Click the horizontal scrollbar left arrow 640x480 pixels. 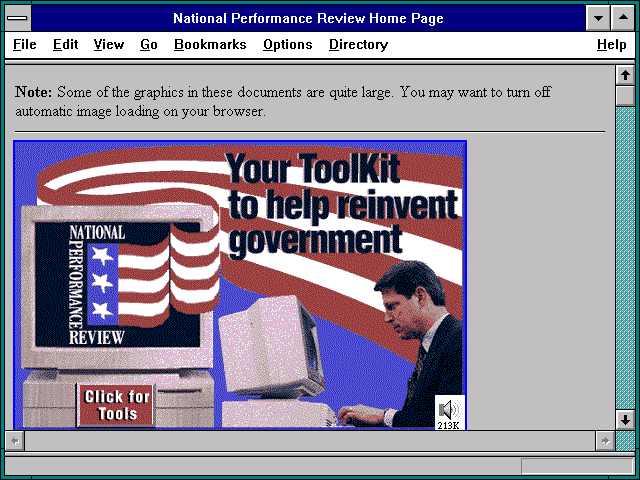[x=15, y=441]
